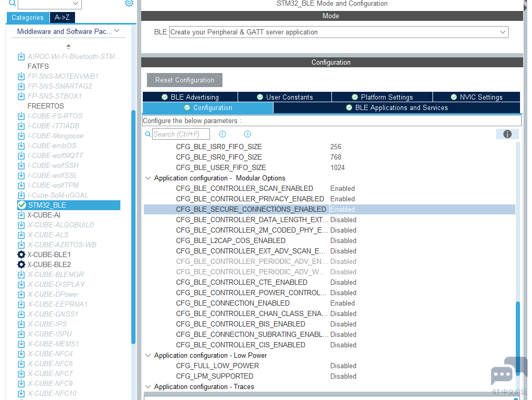Click value of CFG_BLE_CONTROLLER_CIS_ENABLED
This screenshot has width=532, height=400.
[x=343, y=345]
